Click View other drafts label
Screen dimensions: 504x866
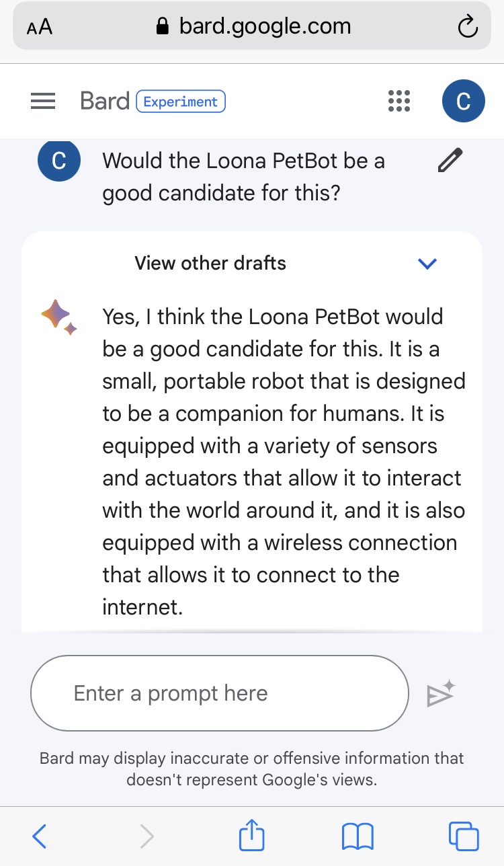coord(210,263)
